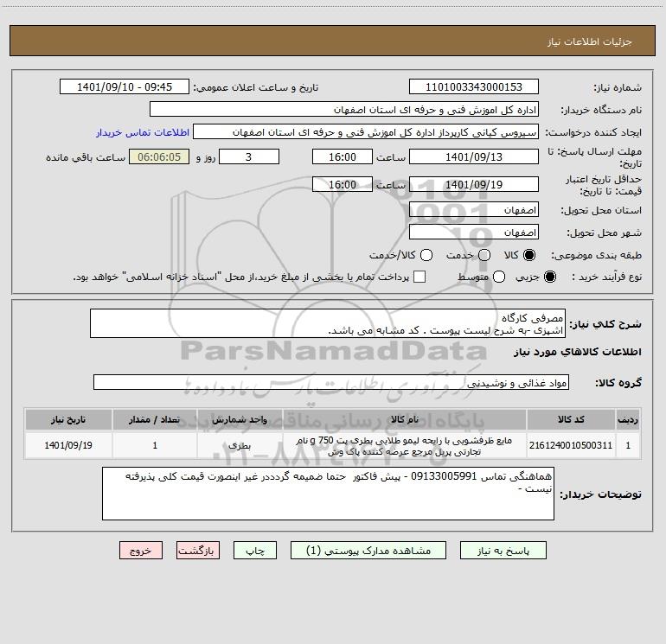Tick the اسناد خزانه اسلامی payment checkbox

pos(419,277)
